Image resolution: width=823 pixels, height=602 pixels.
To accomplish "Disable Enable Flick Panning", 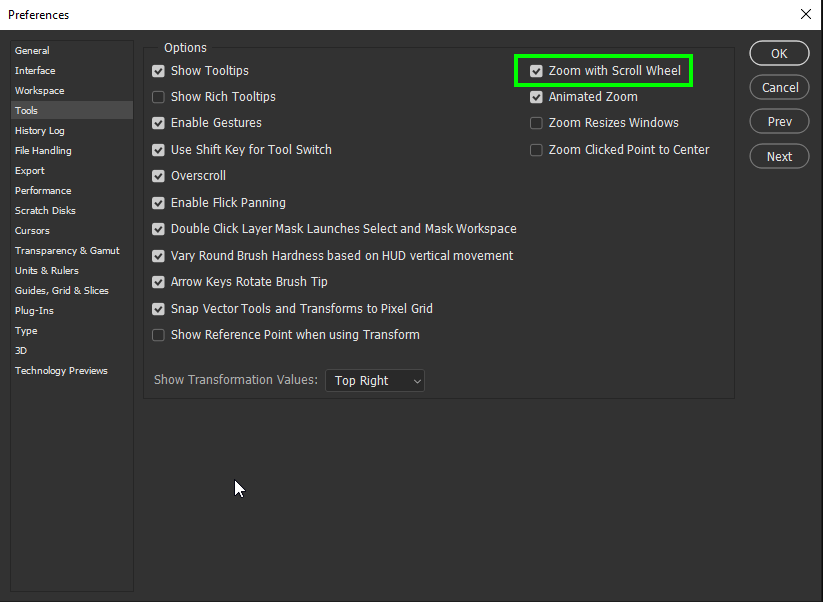I will 158,202.
